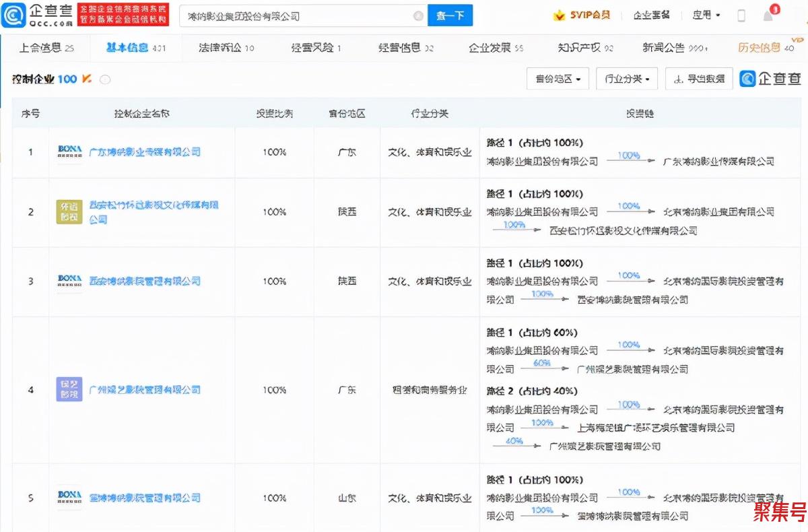Click the 100% ratio cell in row 4

(x=274, y=390)
